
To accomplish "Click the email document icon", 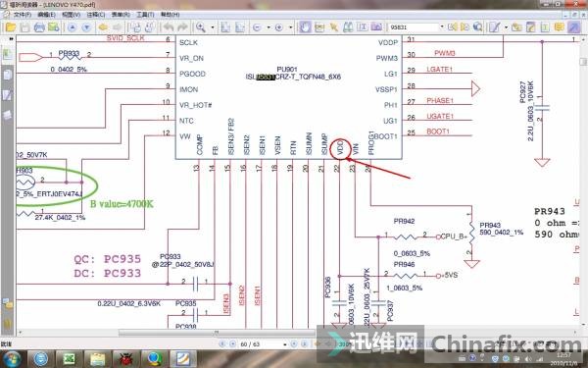I will pos(53,27).
